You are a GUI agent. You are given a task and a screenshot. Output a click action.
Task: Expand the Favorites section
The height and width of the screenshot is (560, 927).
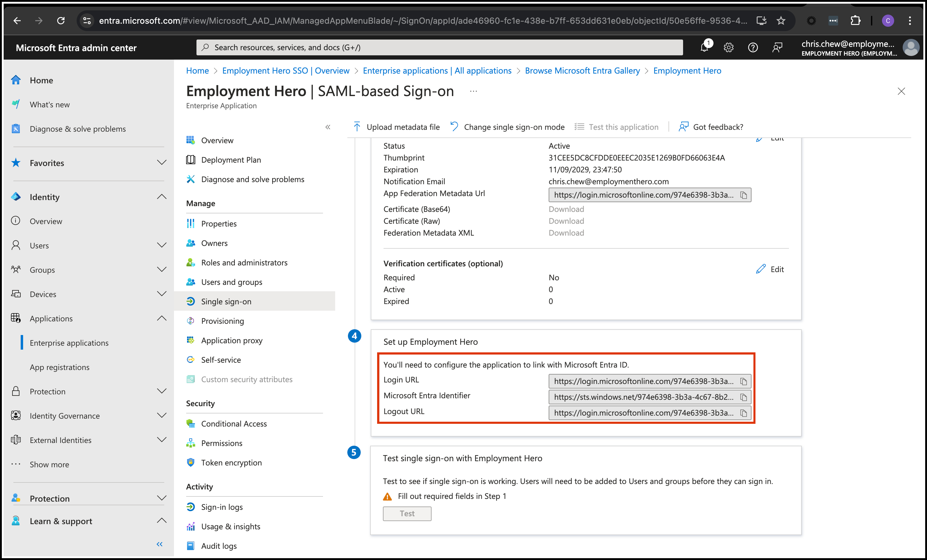pos(161,163)
